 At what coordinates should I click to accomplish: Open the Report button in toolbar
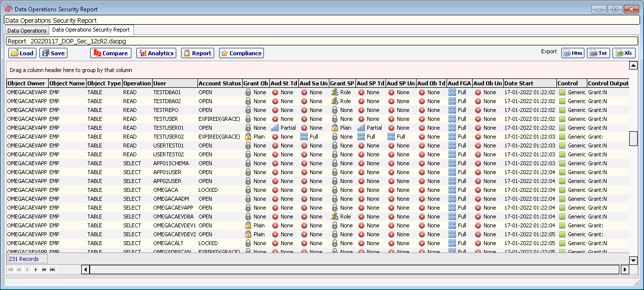coord(197,53)
